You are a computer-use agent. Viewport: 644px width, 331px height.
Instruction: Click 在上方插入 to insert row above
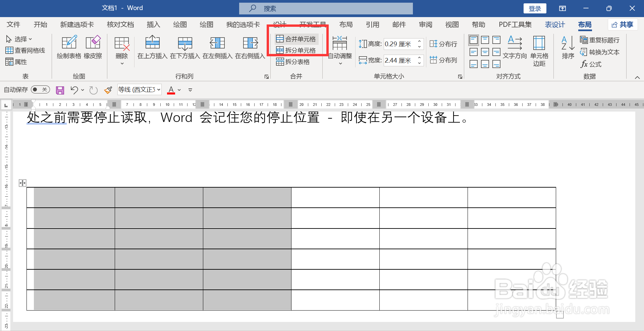(153, 47)
